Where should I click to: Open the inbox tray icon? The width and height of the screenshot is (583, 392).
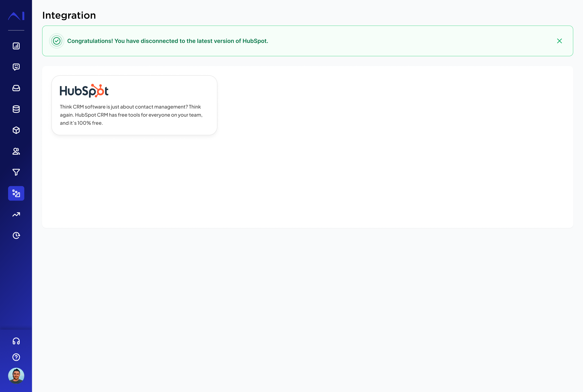pyautogui.click(x=16, y=88)
